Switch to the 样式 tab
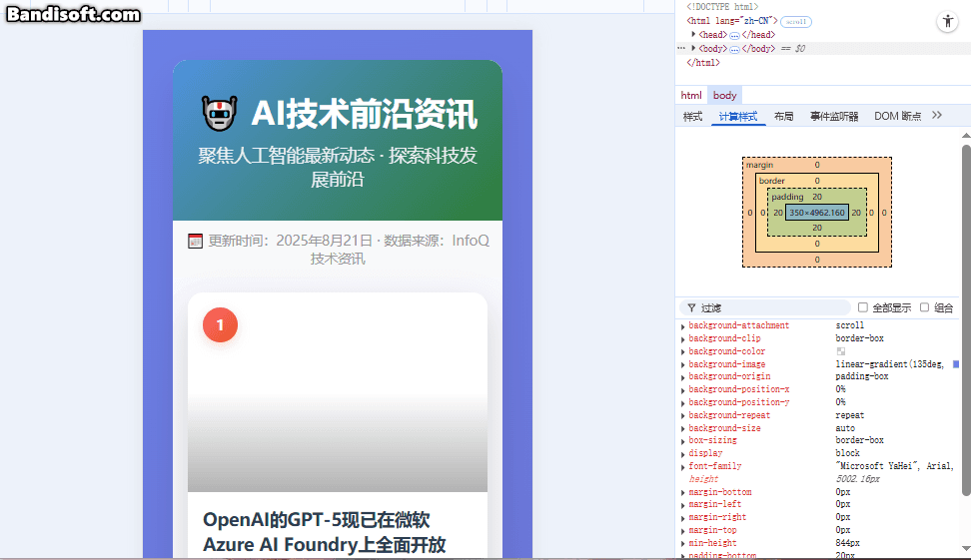Viewport: 971px width, 560px height. [692, 116]
